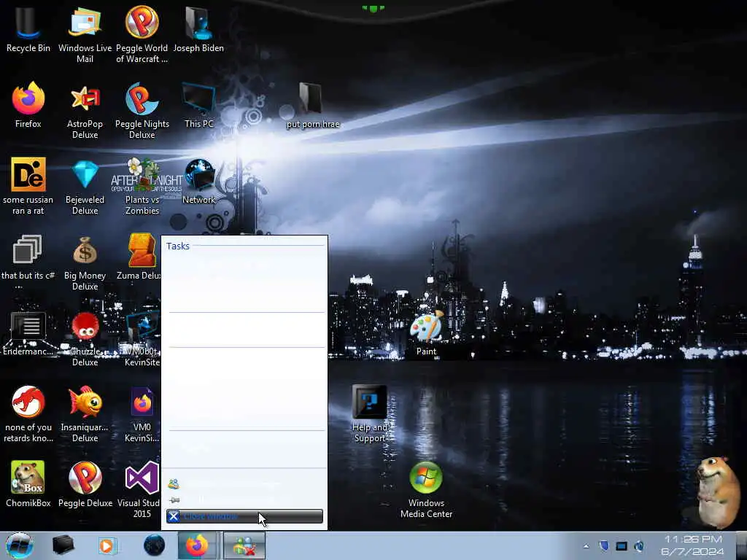
Task: Open the media player taskbar button
Action: click(108, 545)
